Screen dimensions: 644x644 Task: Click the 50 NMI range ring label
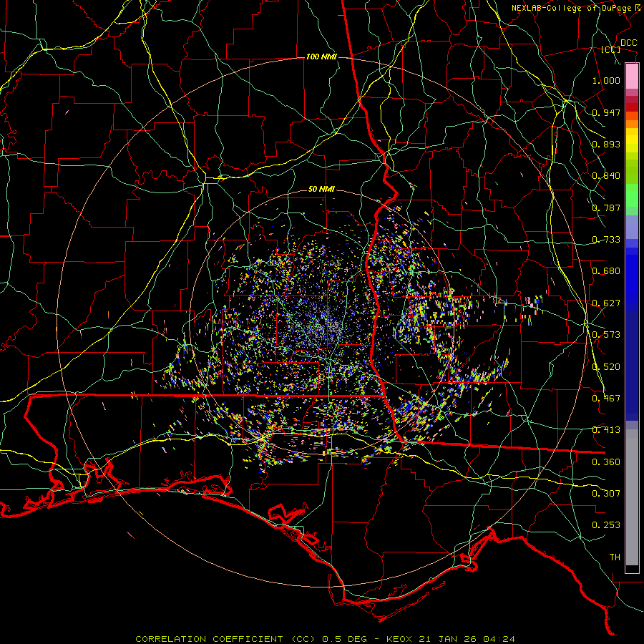pyautogui.click(x=321, y=190)
